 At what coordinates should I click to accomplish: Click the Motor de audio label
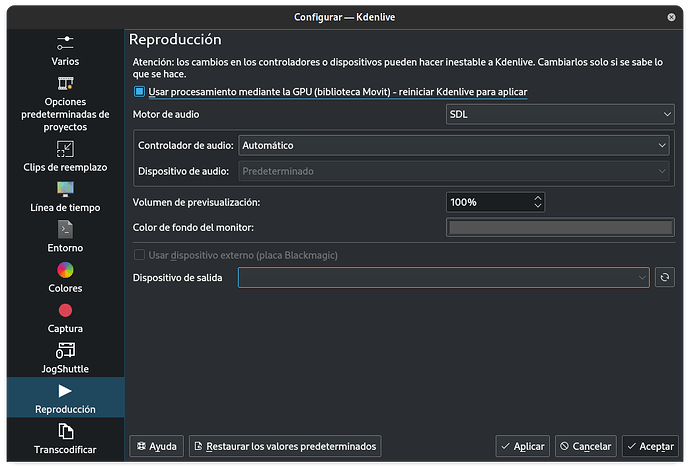pos(166,114)
